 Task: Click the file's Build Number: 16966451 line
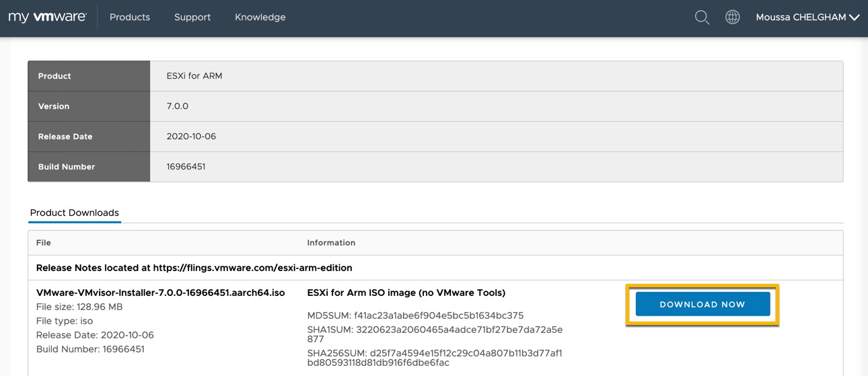[90, 349]
